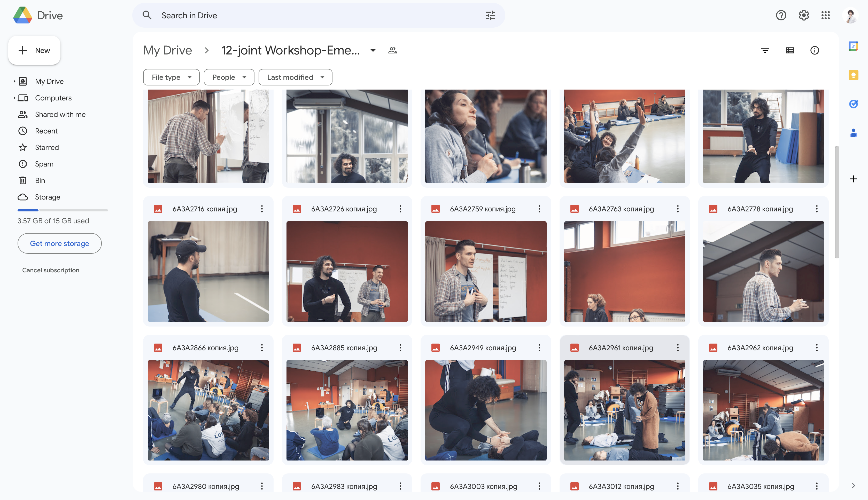868x500 pixels.
Task: Expand My Drive tree arrow
Action: (x=14, y=81)
